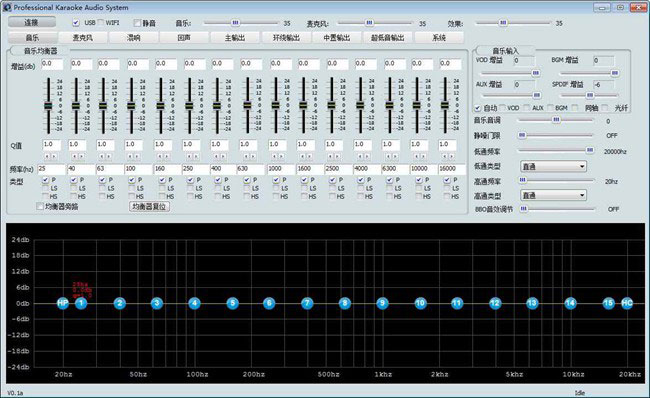Open the 低通类型 dropdown
The image size is (650, 398).
tap(553, 167)
